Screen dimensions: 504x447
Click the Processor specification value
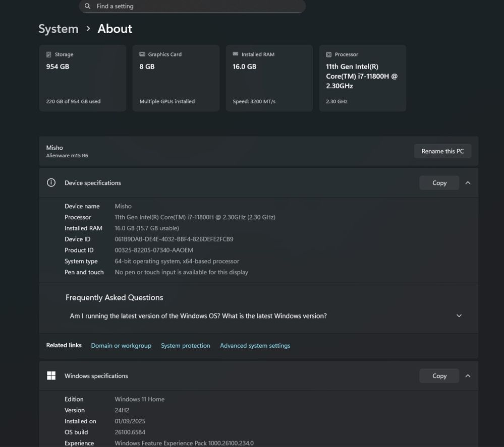pyautogui.click(x=195, y=217)
